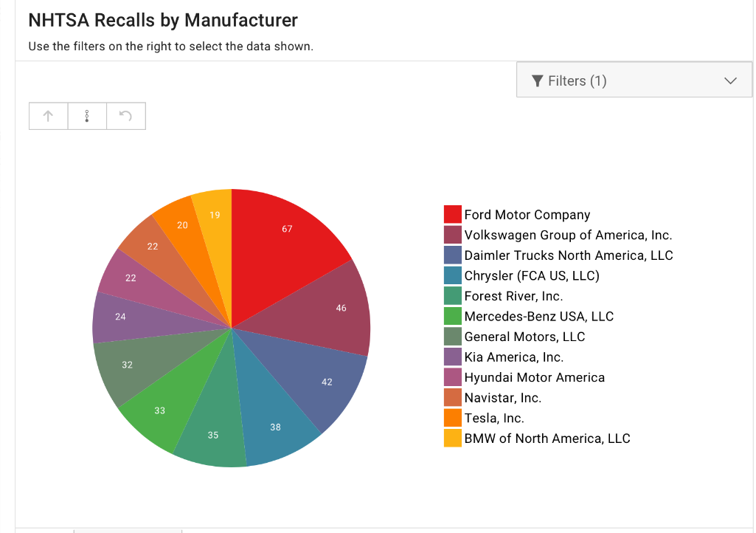Select Daimler Trucks North America legend label

[568, 255]
